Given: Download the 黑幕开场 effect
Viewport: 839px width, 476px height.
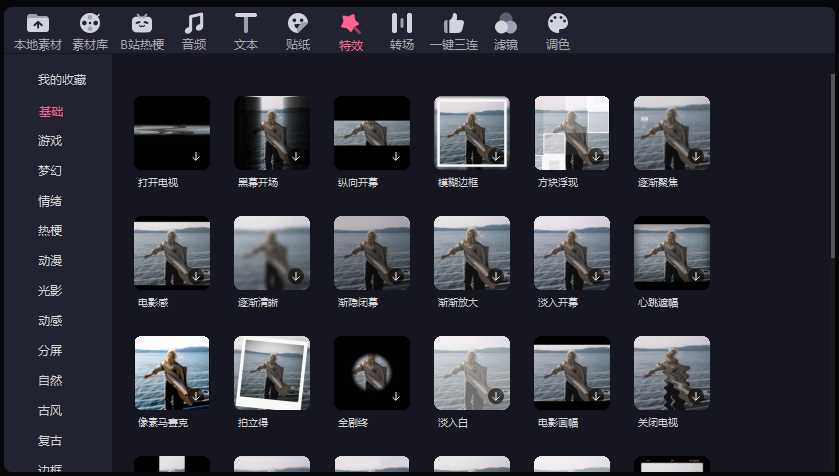Looking at the screenshot, I should click(x=296, y=156).
